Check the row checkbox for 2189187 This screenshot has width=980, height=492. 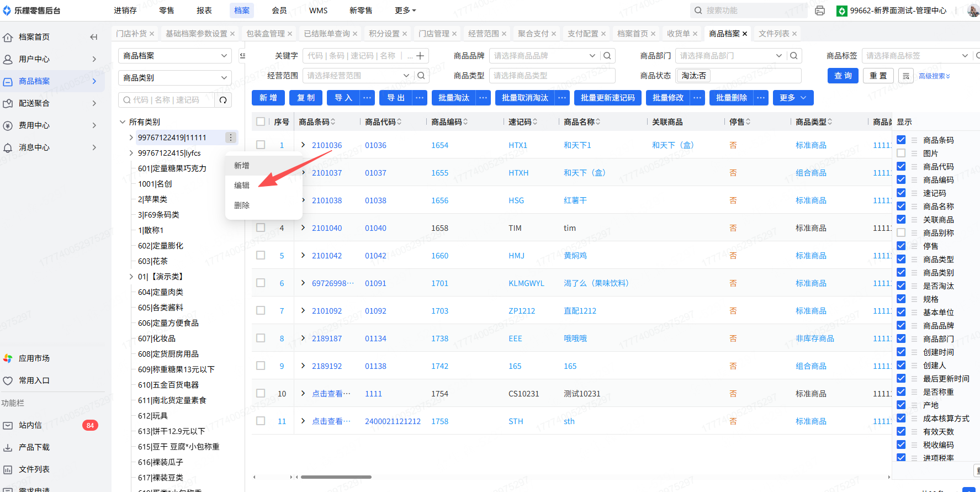[x=261, y=338]
